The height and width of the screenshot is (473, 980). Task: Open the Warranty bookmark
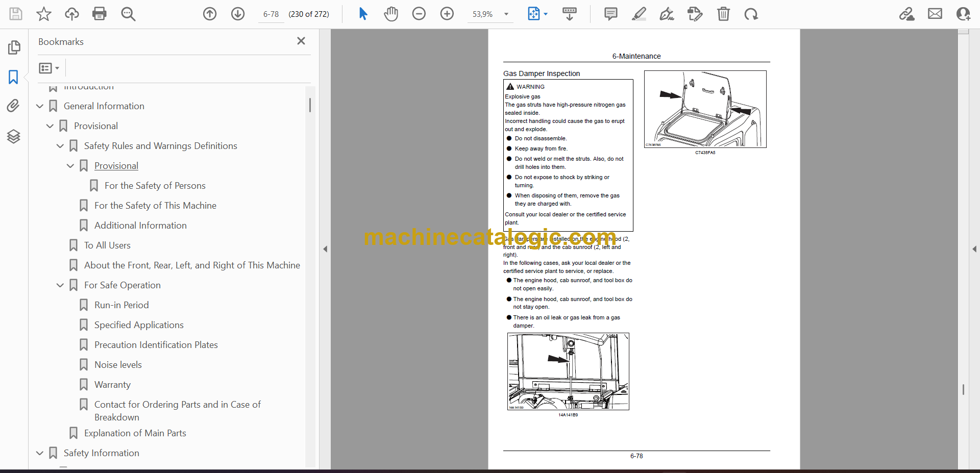[112, 385]
